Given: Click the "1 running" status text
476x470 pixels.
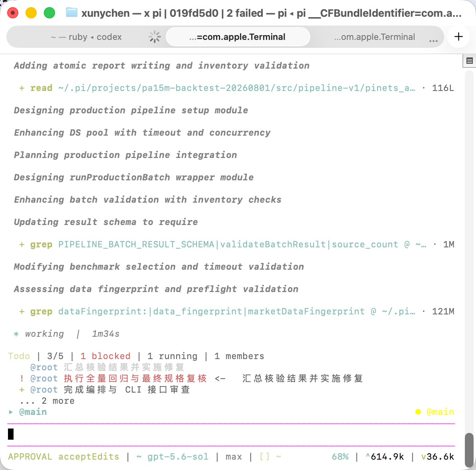Looking at the screenshot, I should point(173,356).
